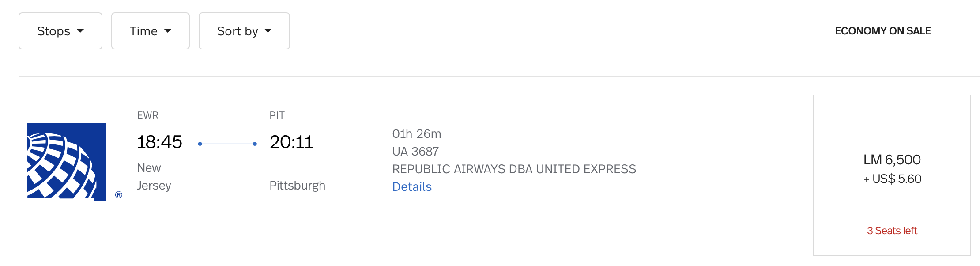Click the 3 Seats left warning text

click(x=892, y=230)
